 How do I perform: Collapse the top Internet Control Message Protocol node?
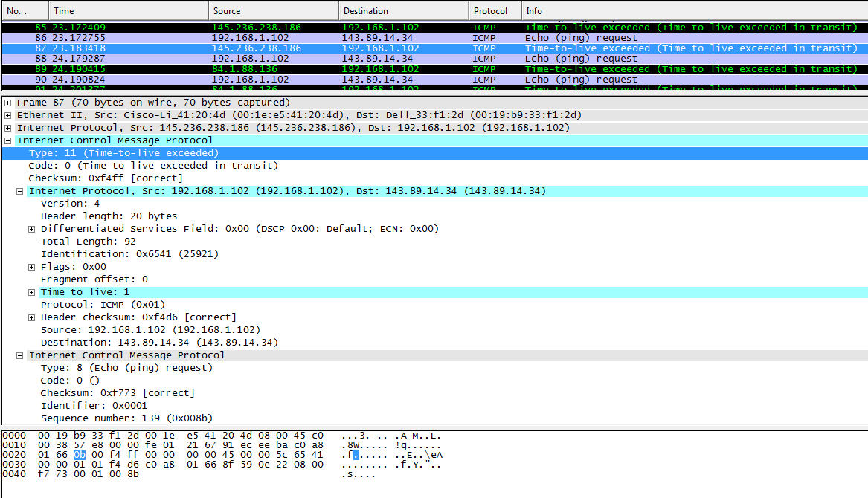(7, 140)
